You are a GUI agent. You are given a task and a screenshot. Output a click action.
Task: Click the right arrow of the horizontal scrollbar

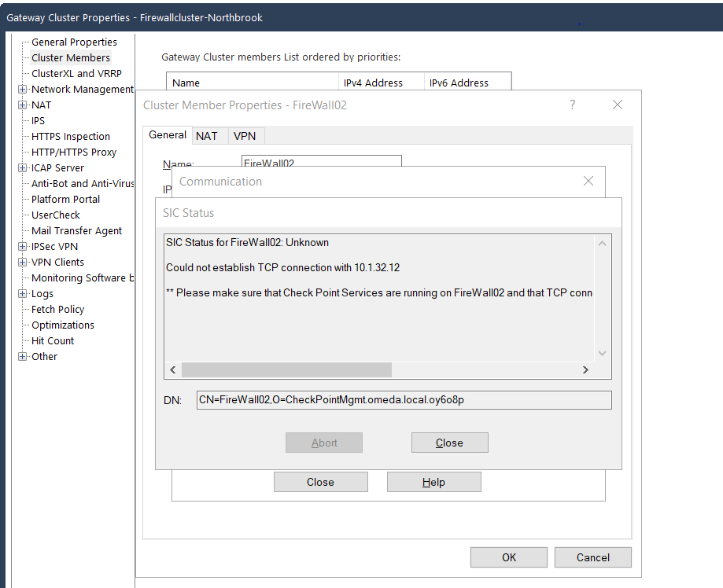585,369
